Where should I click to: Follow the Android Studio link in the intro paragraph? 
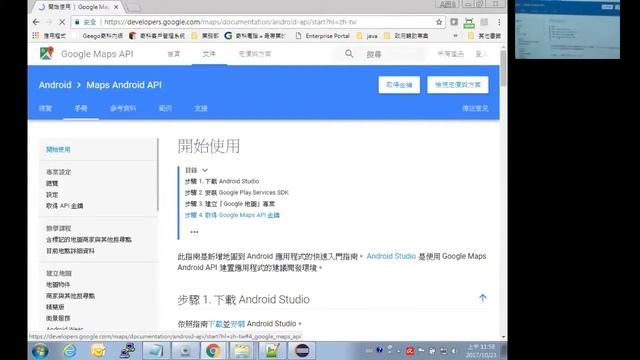(x=391, y=256)
